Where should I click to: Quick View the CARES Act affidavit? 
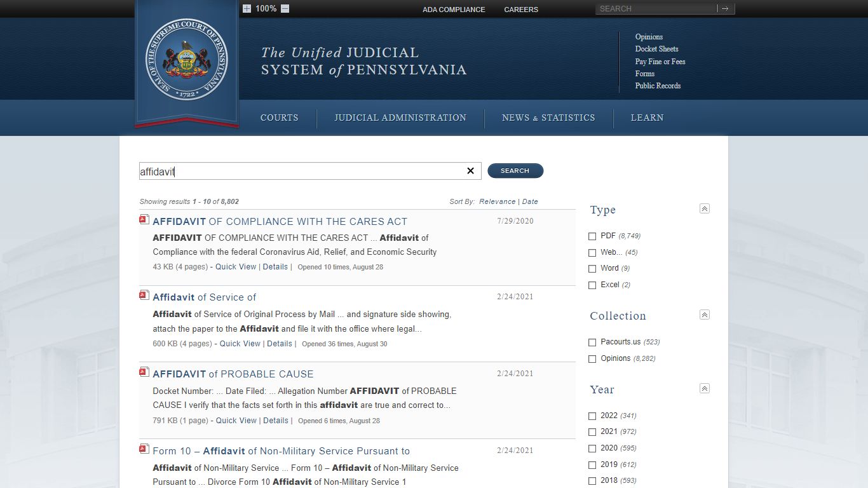pos(236,267)
